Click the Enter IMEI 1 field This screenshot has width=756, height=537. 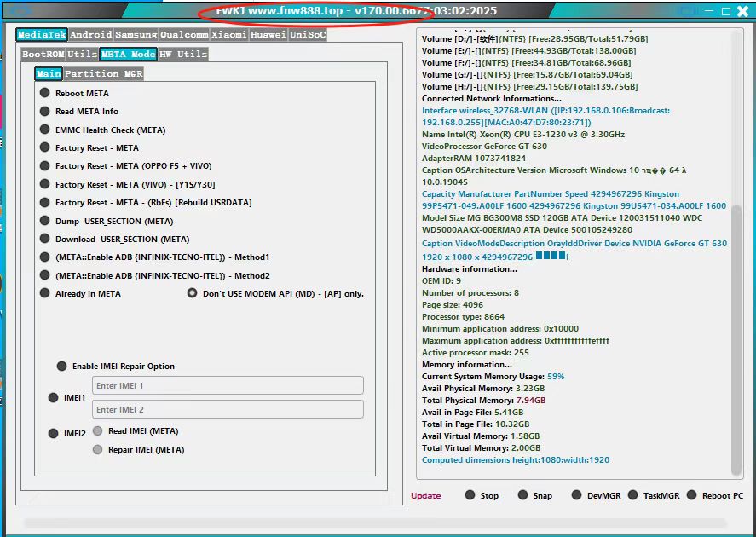pos(228,385)
